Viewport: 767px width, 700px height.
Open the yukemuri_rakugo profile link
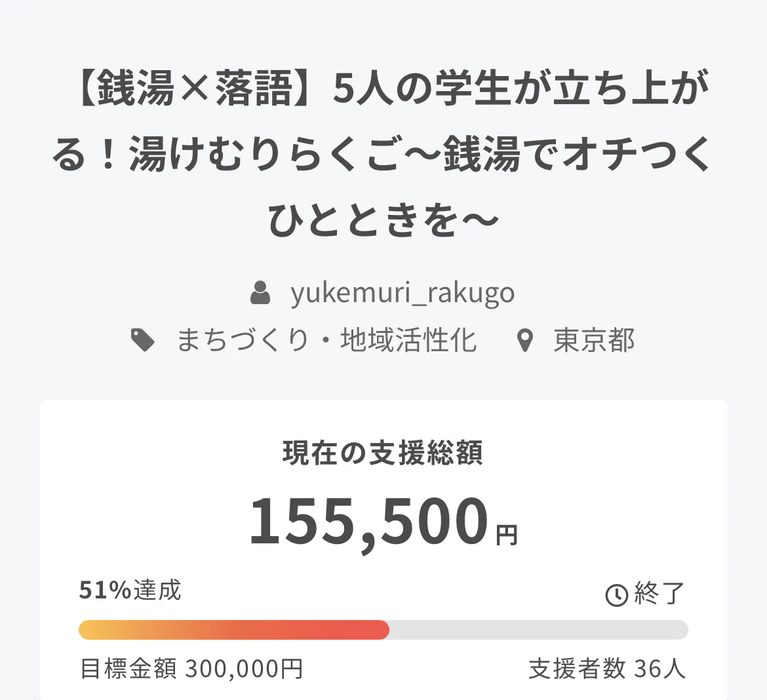[x=403, y=292]
